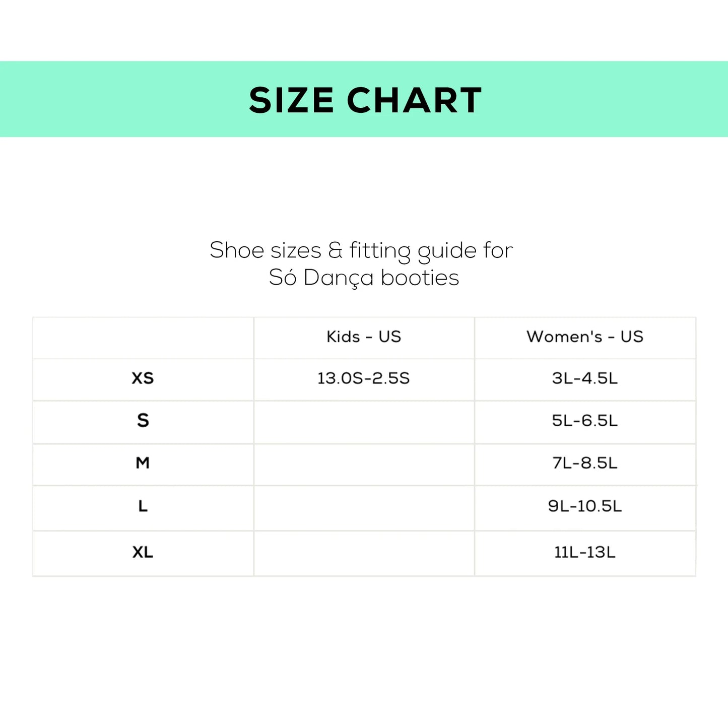Select the 7L-8.5L women's size cell
728x728 pixels.
click(x=585, y=463)
